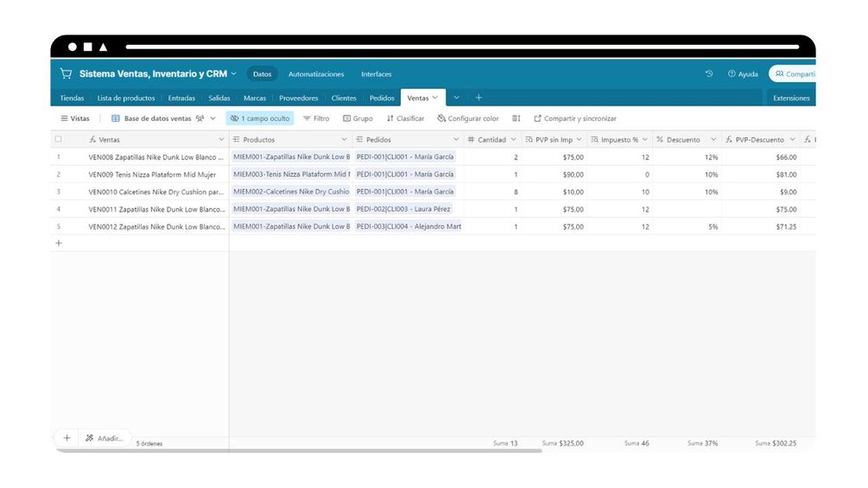Switch to the Pedidos table tab
Screen dimensions: 868x488
[382, 98]
